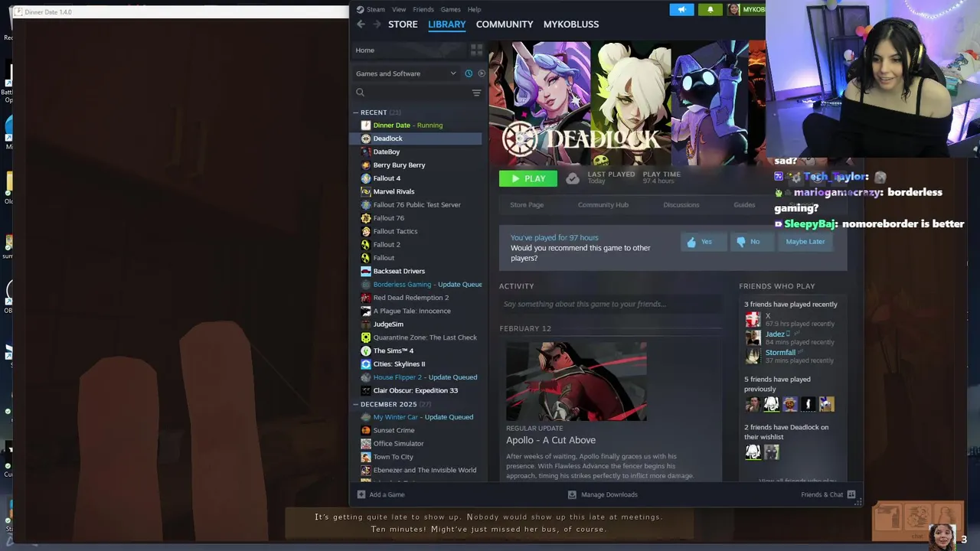
Task: Select Borderless Gaming in list
Action: pyautogui.click(x=417, y=285)
